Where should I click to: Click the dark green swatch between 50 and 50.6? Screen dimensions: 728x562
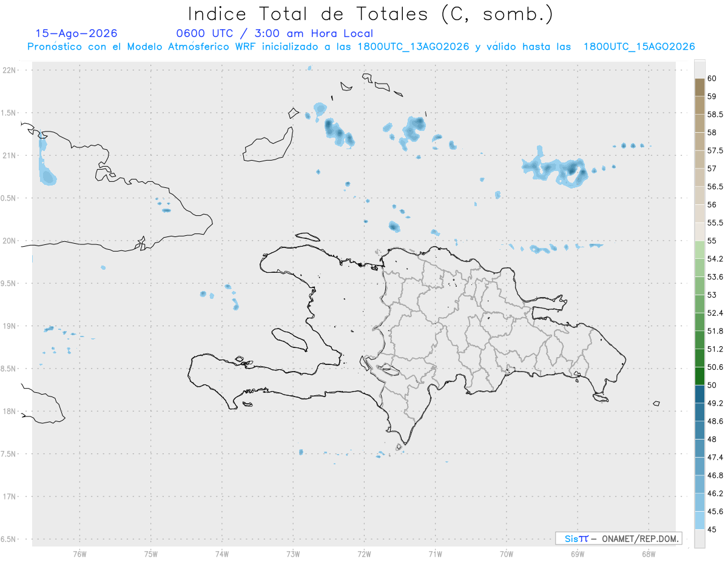point(699,376)
